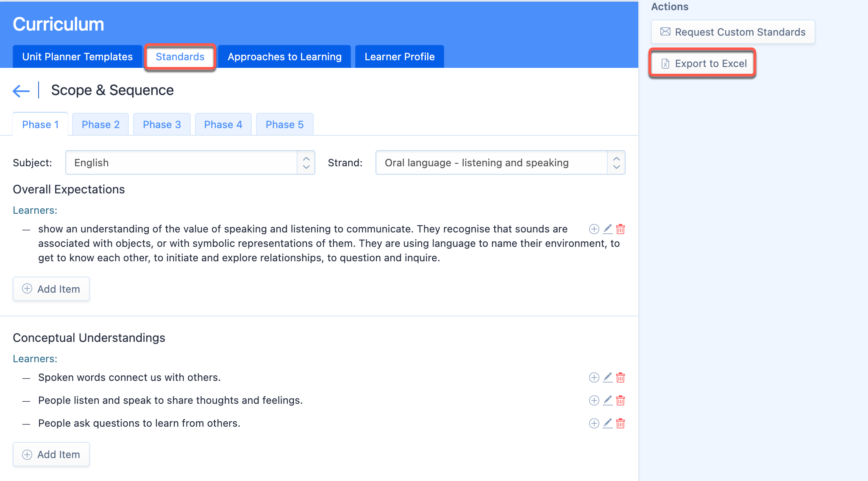868x481 pixels.
Task: Click 'Spoken words connect us with others.' text
Action: (129, 378)
